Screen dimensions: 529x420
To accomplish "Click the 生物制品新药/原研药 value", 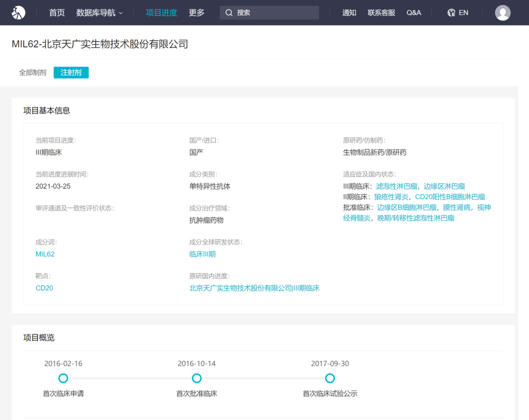I will click(x=375, y=152).
